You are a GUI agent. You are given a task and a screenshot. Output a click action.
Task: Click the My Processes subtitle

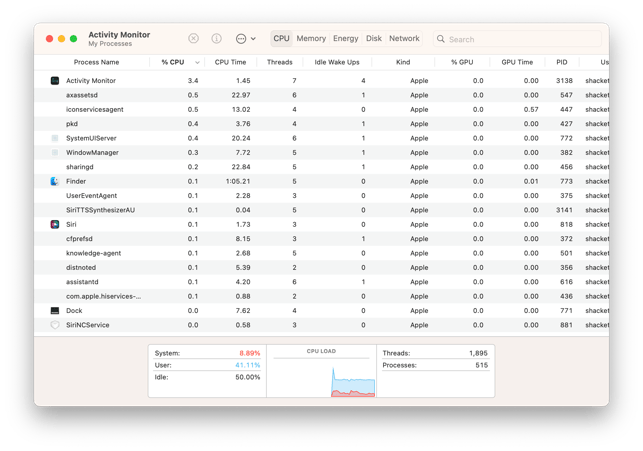(x=110, y=44)
